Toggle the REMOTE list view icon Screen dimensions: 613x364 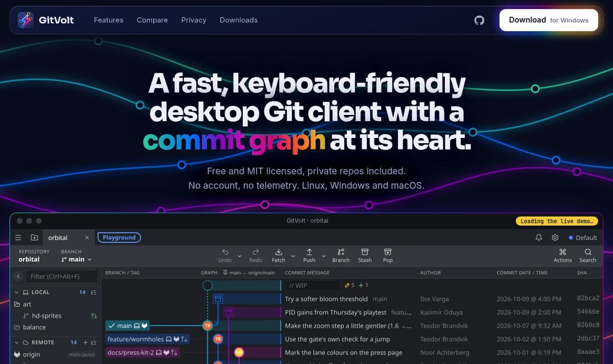(x=94, y=342)
